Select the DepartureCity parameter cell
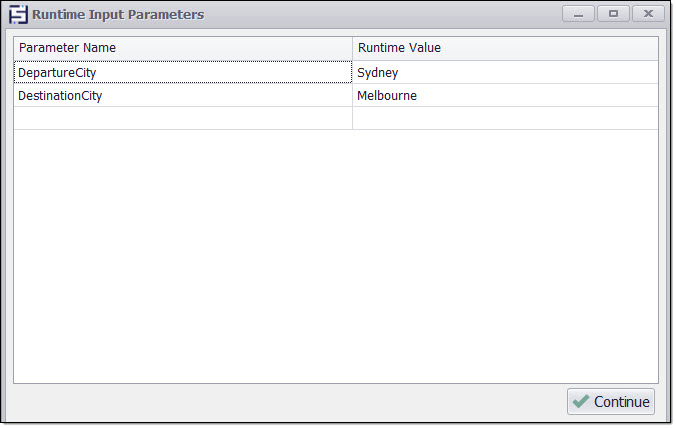Image resolution: width=676 pixels, height=428 pixels. click(x=183, y=72)
